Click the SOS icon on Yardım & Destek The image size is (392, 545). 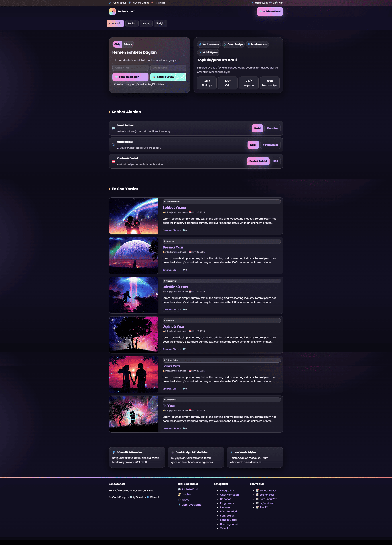click(113, 161)
